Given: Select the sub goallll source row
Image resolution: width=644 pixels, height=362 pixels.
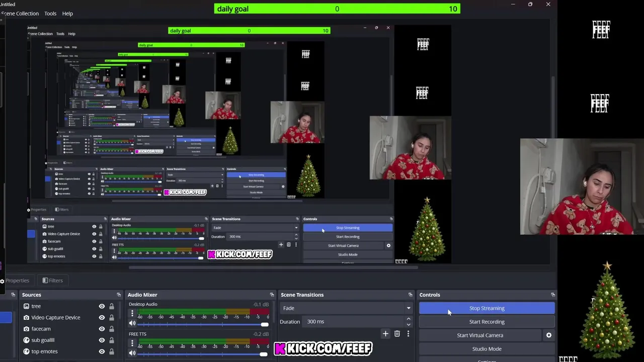Looking at the screenshot, I should coord(69,340).
